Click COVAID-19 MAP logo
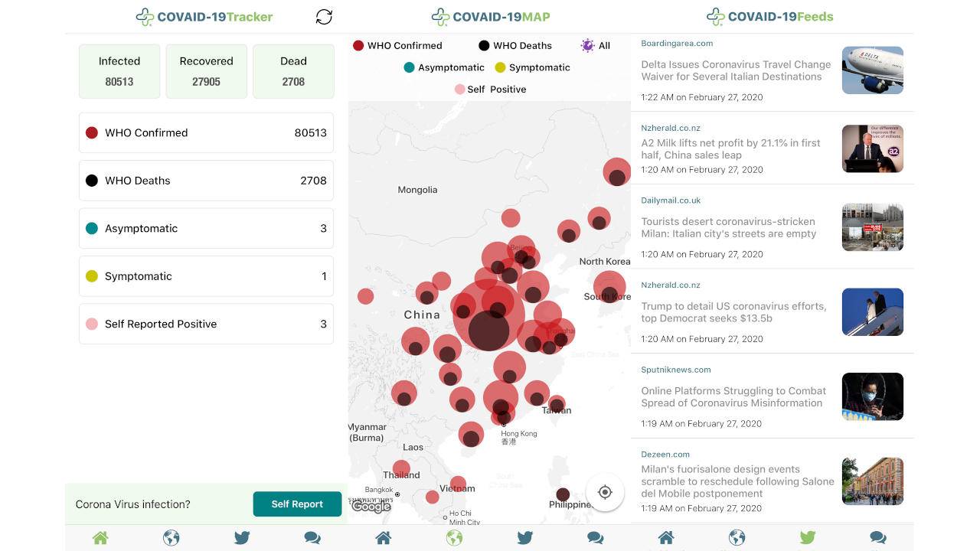The height and width of the screenshot is (551, 980). pos(491,16)
